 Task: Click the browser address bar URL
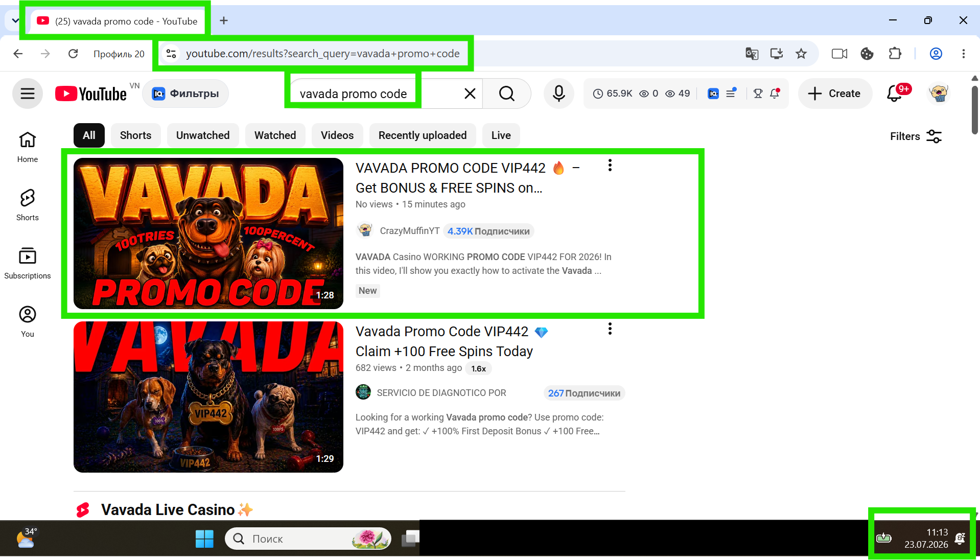323,54
